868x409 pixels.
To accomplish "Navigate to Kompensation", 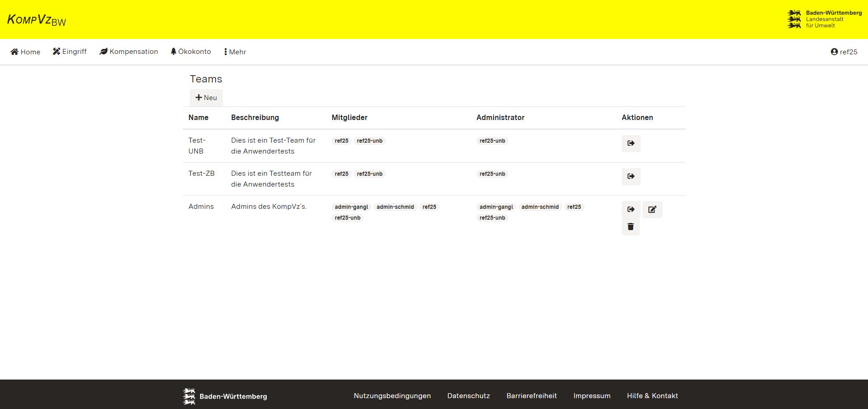I will [129, 52].
